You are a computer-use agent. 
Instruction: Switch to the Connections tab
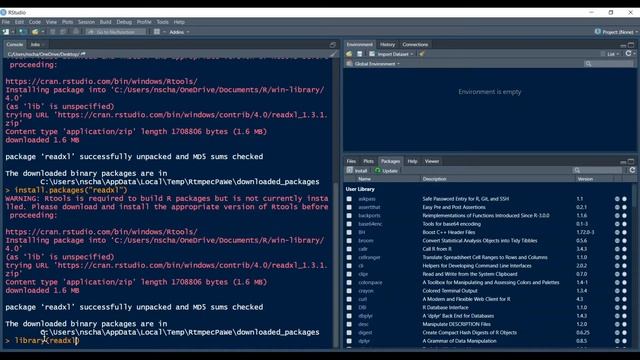pyautogui.click(x=415, y=44)
